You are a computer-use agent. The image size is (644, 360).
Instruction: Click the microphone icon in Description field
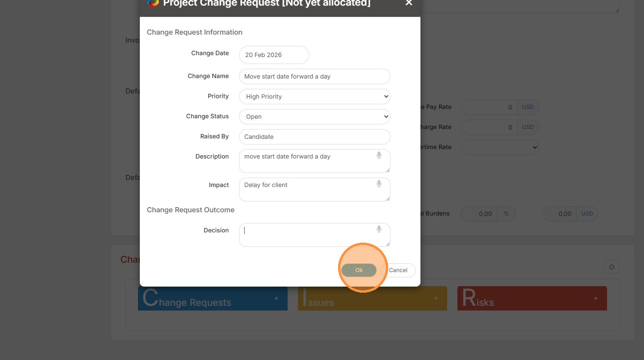pyautogui.click(x=379, y=155)
